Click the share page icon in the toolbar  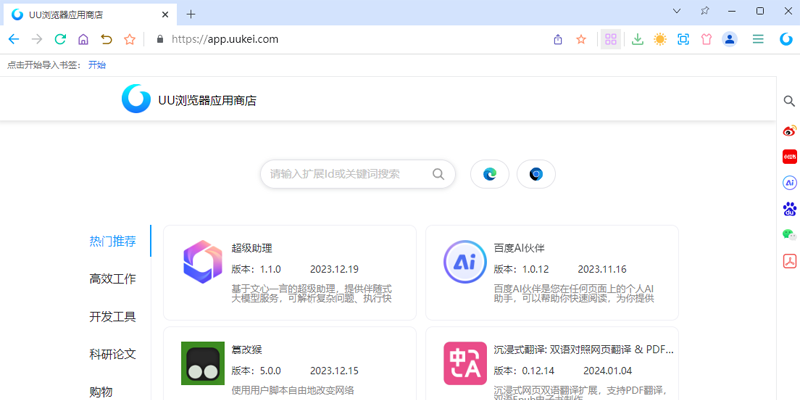pos(558,39)
